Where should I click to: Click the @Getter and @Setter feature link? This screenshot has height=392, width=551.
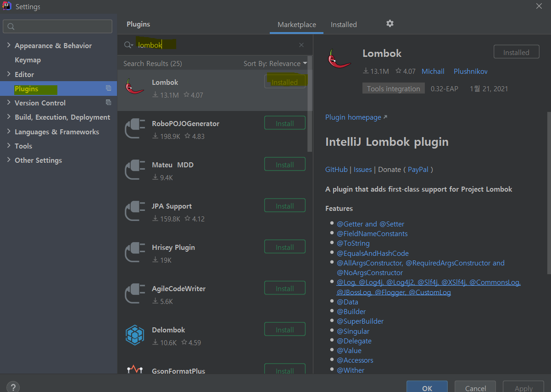371,224
